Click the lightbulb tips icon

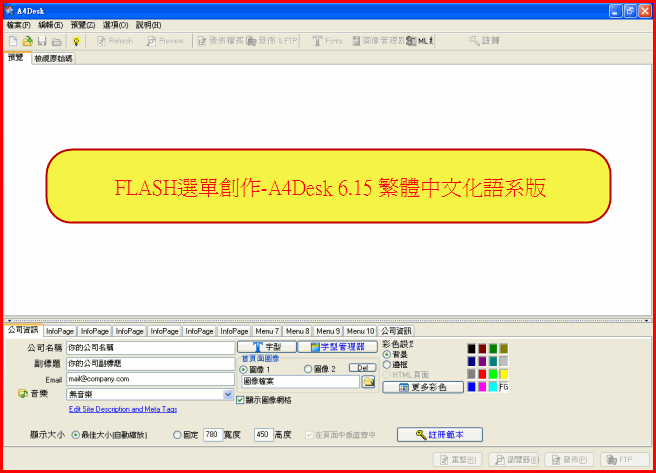76,41
